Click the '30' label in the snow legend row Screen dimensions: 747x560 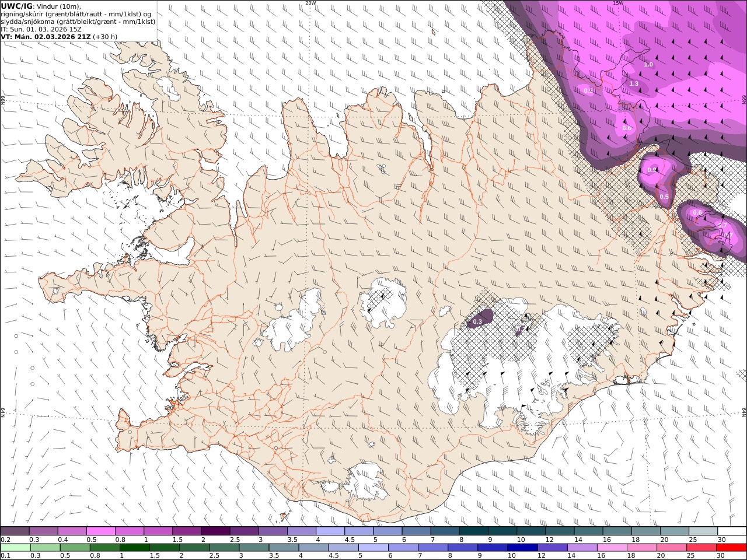tap(721, 540)
